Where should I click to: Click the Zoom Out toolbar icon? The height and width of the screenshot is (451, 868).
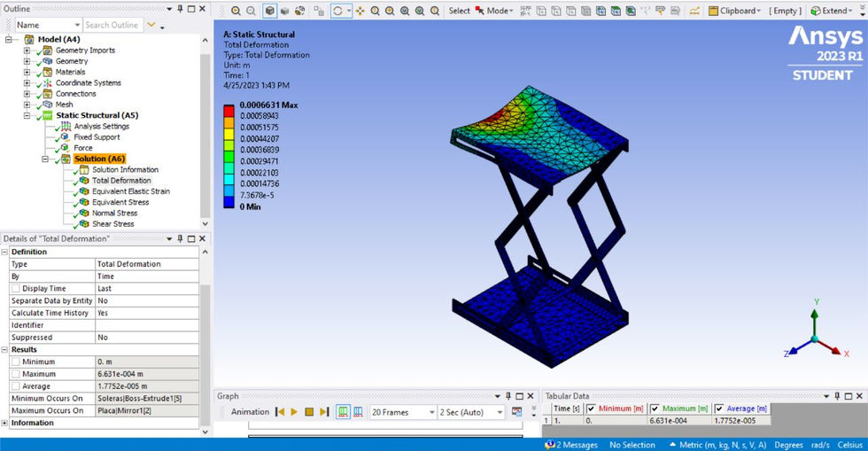(251, 11)
